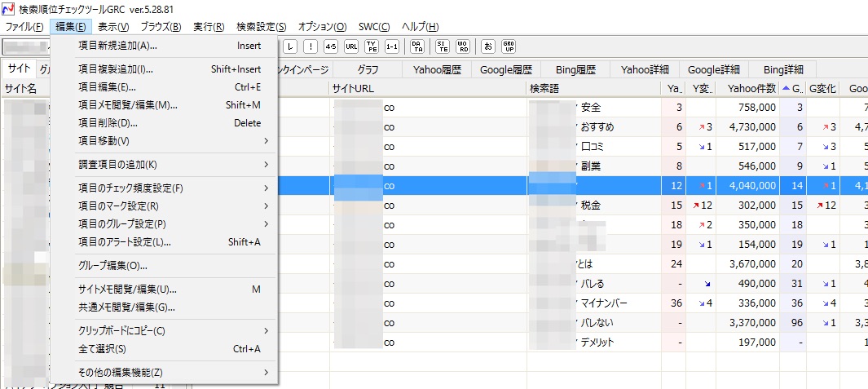Open the ファイル(F) menu

(x=24, y=27)
